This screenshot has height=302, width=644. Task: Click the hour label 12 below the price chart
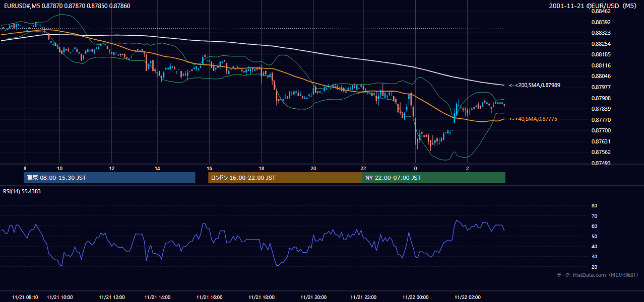point(111,168)
